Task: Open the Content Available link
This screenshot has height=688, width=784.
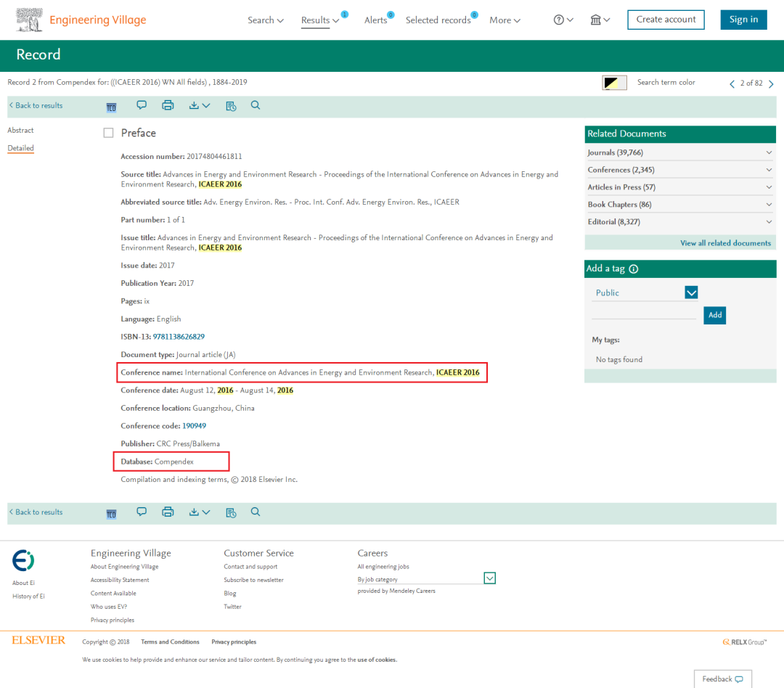Action: [x=113, y=594]
